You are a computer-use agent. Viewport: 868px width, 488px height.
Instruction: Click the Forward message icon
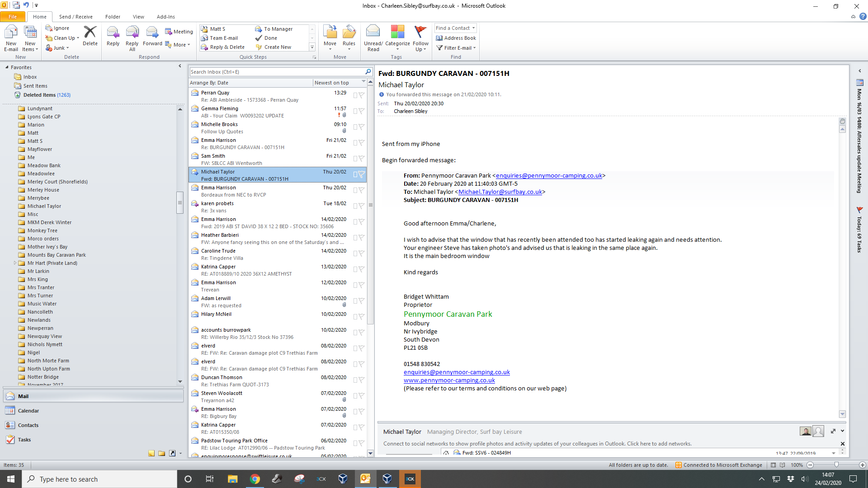[152, 33]
